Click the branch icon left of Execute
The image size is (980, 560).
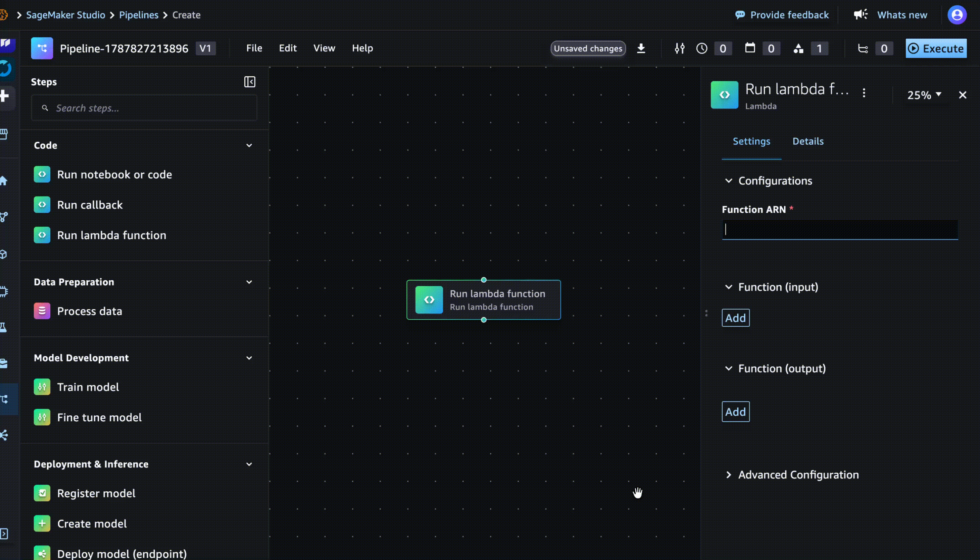(x=863, y=48)
